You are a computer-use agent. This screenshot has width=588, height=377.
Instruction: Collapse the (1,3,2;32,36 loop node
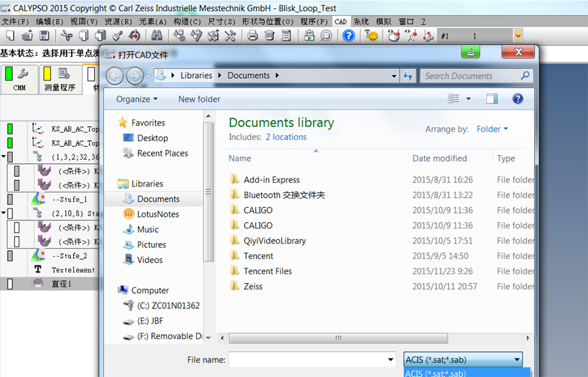tap(4, 156)
